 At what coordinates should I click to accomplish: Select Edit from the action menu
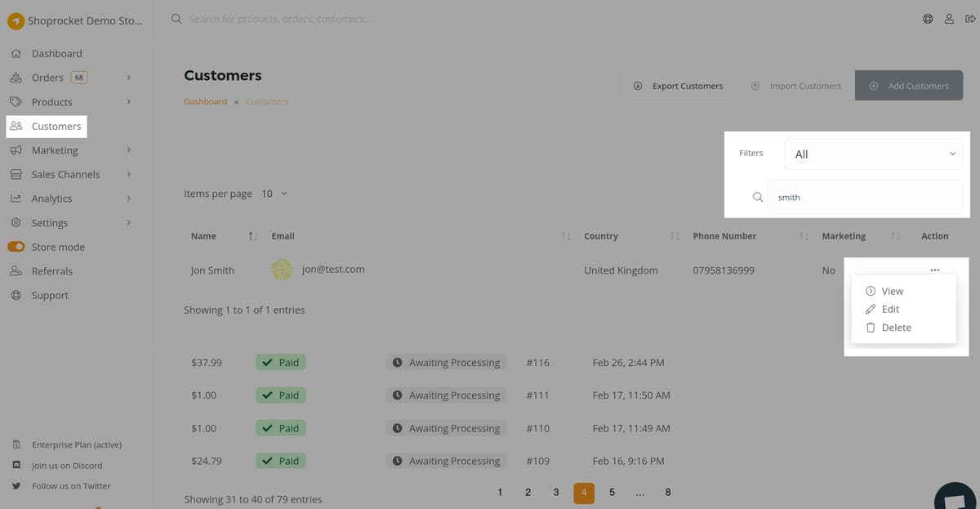[890, 310]
